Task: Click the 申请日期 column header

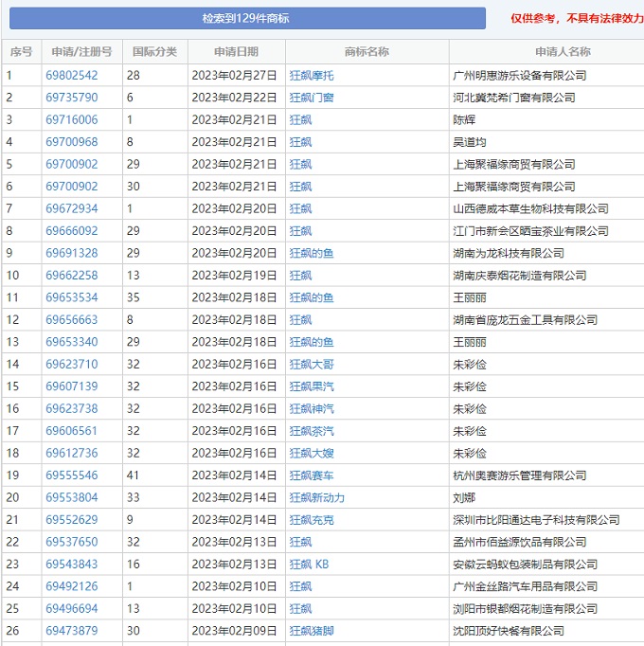Action: click(236, 52)
